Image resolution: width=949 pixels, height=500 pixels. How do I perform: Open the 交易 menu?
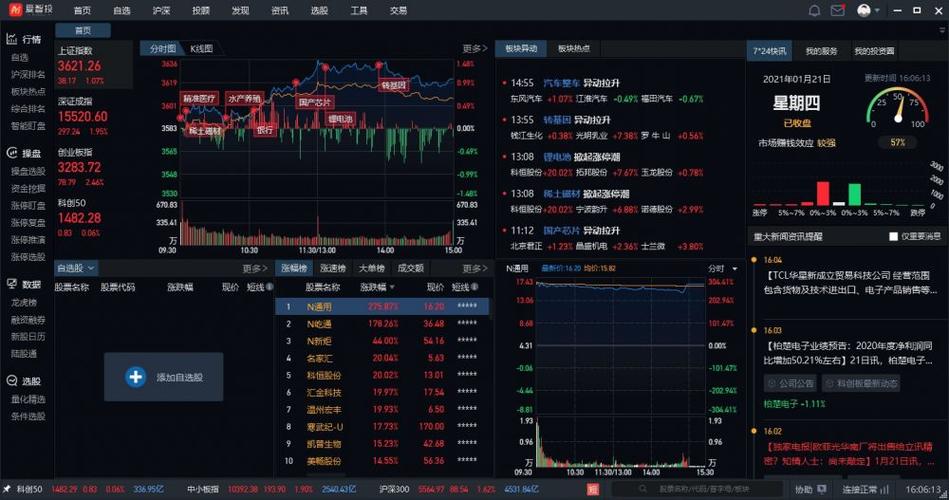[398, 10]
